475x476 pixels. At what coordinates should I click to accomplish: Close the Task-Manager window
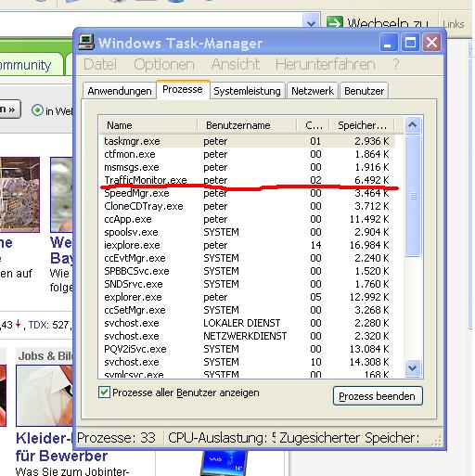[432, 43]
